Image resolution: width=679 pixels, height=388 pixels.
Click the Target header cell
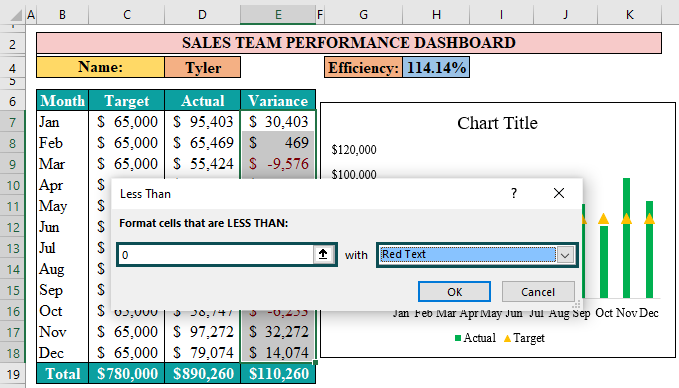coord(126,101)
